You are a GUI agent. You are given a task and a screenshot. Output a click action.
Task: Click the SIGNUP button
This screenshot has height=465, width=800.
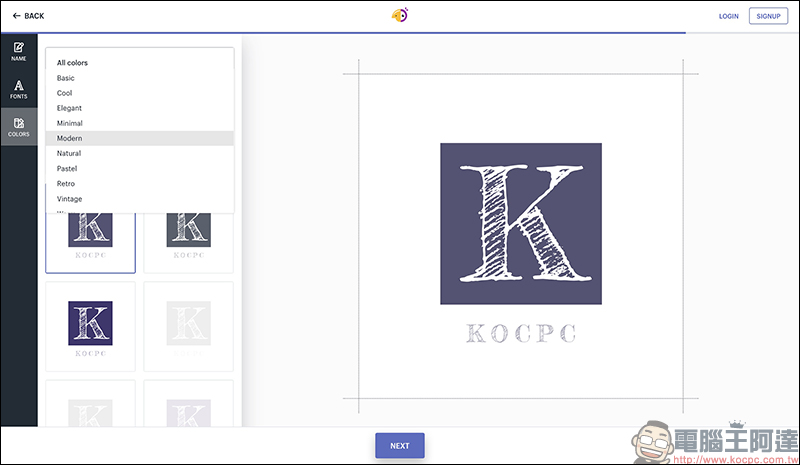[x=768, y=16]
